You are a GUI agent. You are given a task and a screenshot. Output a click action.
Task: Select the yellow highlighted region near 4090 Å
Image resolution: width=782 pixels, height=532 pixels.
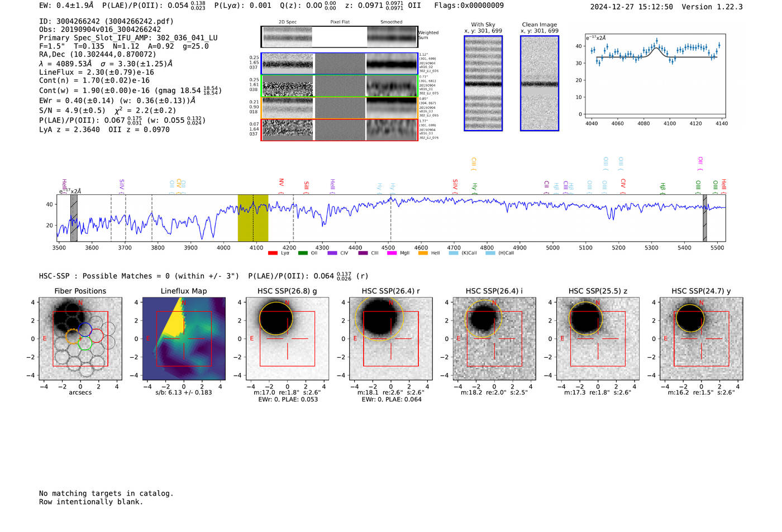tap(253, 218)
